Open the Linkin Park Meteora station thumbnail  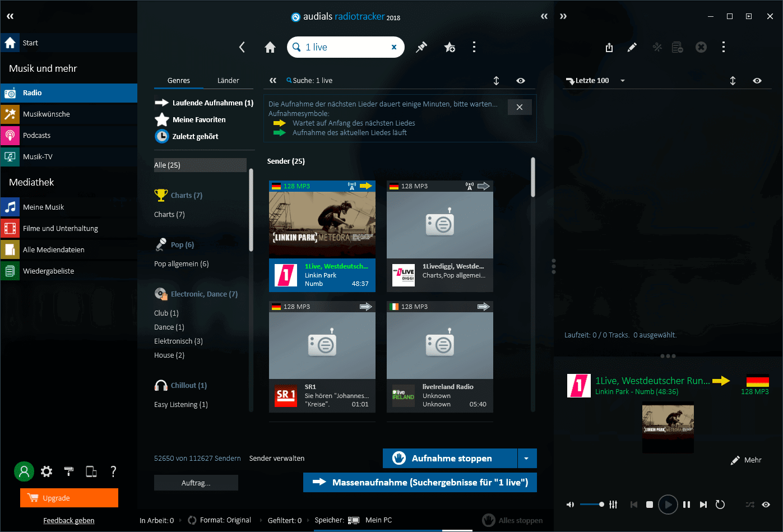[x=322, y=225]
